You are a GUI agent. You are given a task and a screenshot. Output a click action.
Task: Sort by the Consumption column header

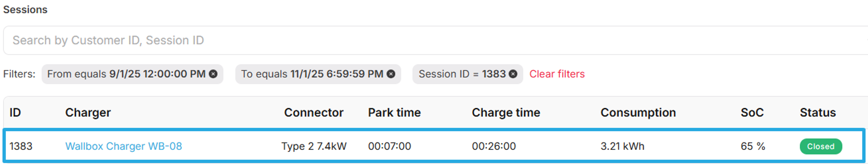coord(638,112)
